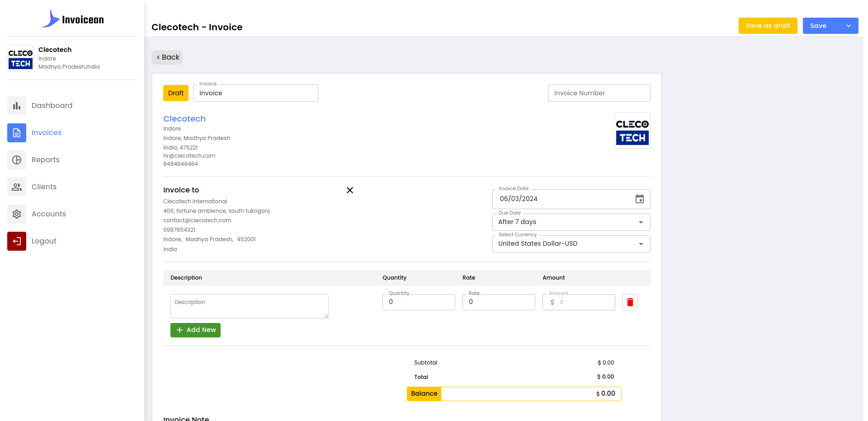Open the Dashboard bar chart icon
868x421 pixels.
coord(17,106)
